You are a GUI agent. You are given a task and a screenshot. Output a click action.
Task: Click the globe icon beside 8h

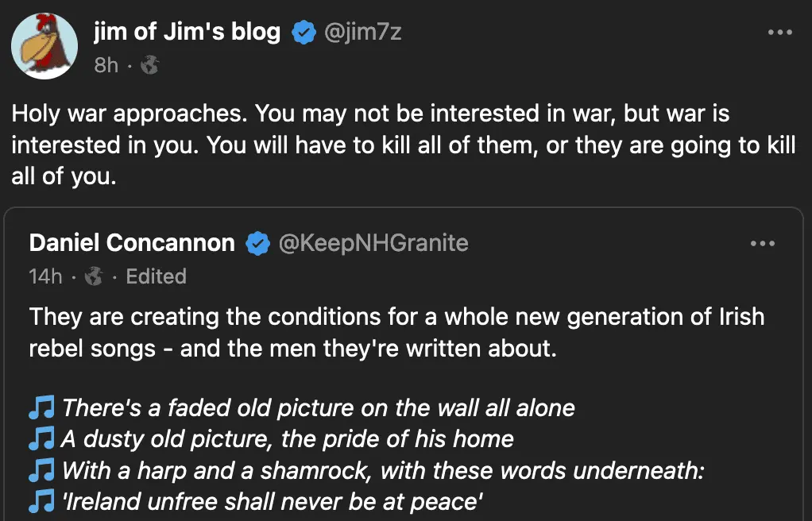click(149, 65)
